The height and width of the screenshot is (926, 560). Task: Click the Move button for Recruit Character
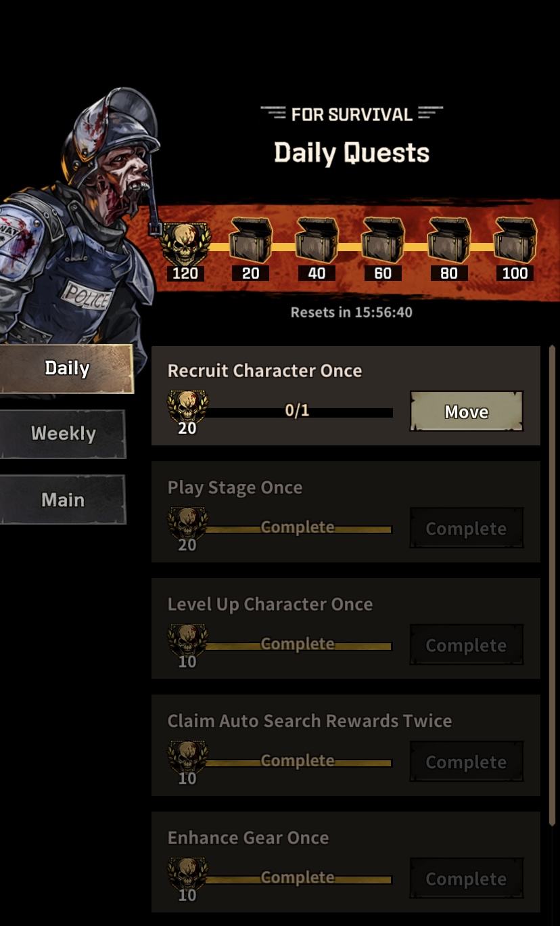(x=467, y=412)
